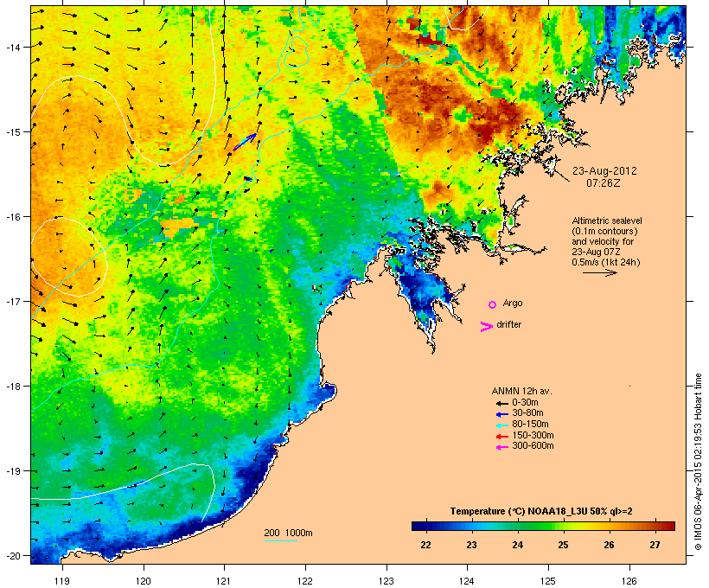The width and height of the screenshot is (709, 588).
Task: Click the cyan 200 1000m isobath legend line
Action: [x=281, y=540]
